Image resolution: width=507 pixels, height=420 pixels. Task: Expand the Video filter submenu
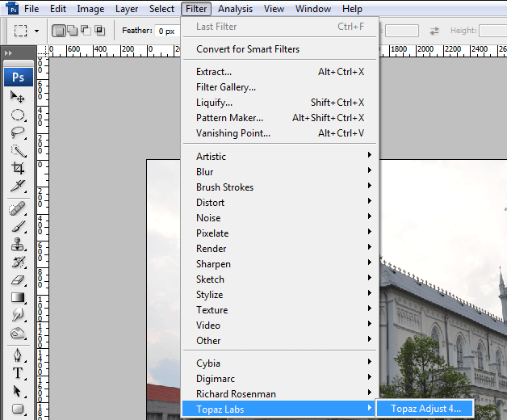point(279,325)
